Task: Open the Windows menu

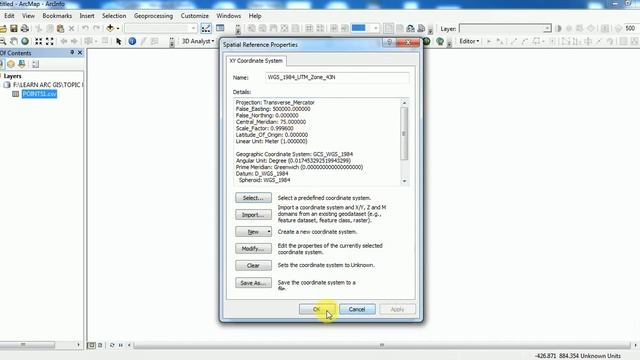Action: tap(229, 16)
